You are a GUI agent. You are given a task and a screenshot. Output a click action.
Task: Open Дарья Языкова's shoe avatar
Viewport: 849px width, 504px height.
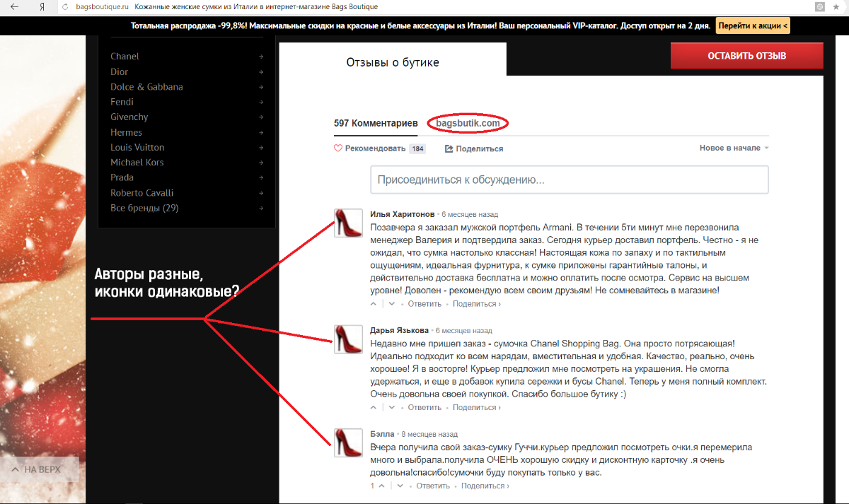(348, 339)
